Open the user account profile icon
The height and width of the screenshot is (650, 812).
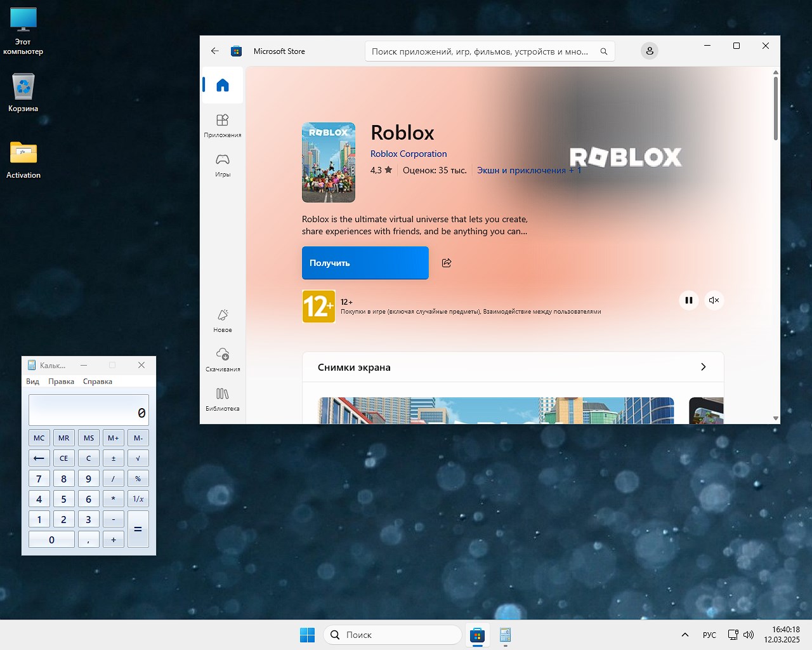(x=650, y=51)
